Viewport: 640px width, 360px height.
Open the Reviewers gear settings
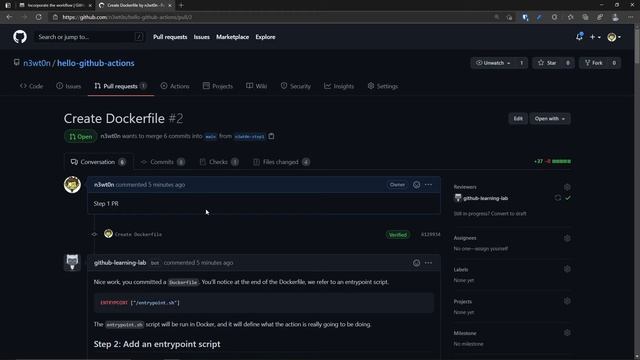(567, 187)
